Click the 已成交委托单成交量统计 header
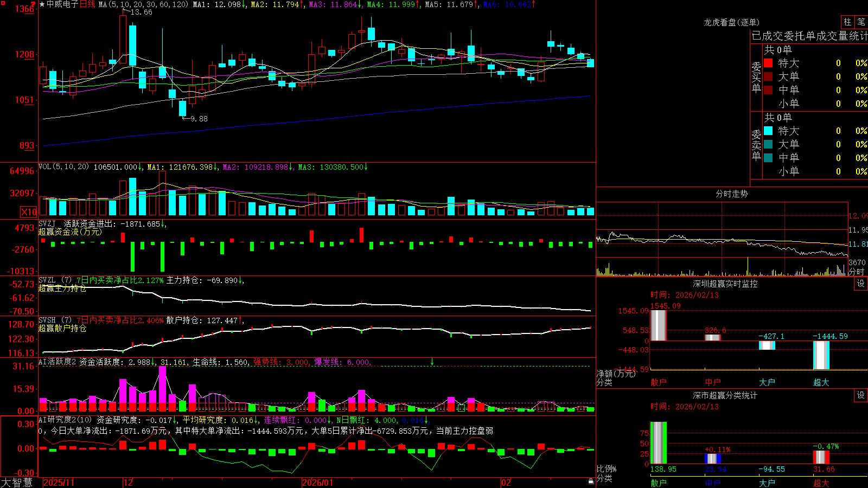This screenshot has width=868, height=488. point(809,36)
